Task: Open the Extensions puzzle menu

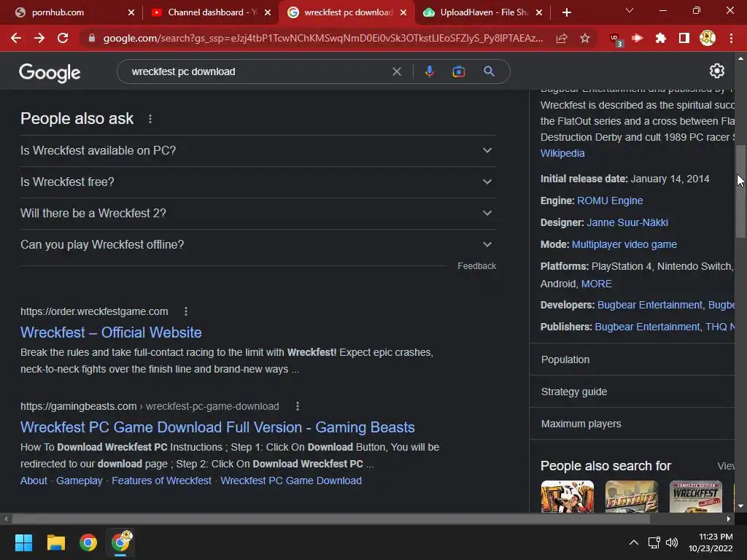Action: coord(661,38)
